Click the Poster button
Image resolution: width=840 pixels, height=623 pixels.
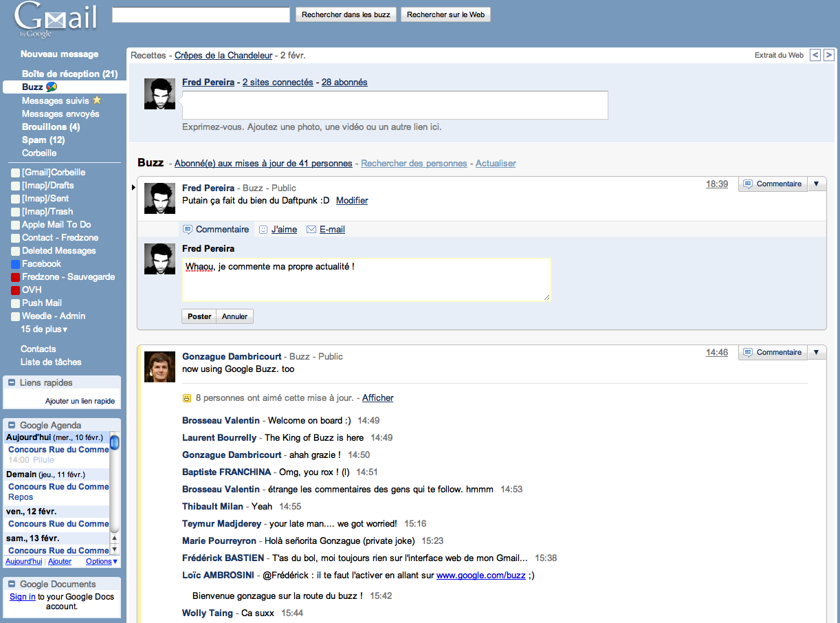tap(199, 316)
